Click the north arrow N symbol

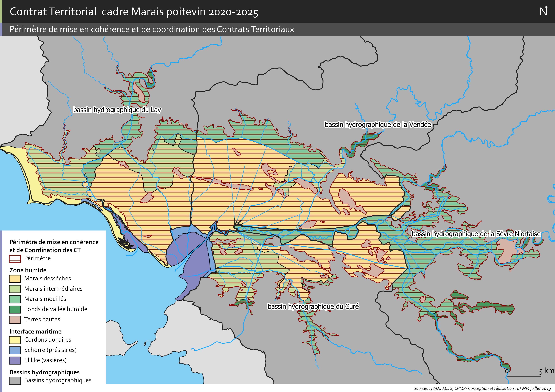click(544, 11)
